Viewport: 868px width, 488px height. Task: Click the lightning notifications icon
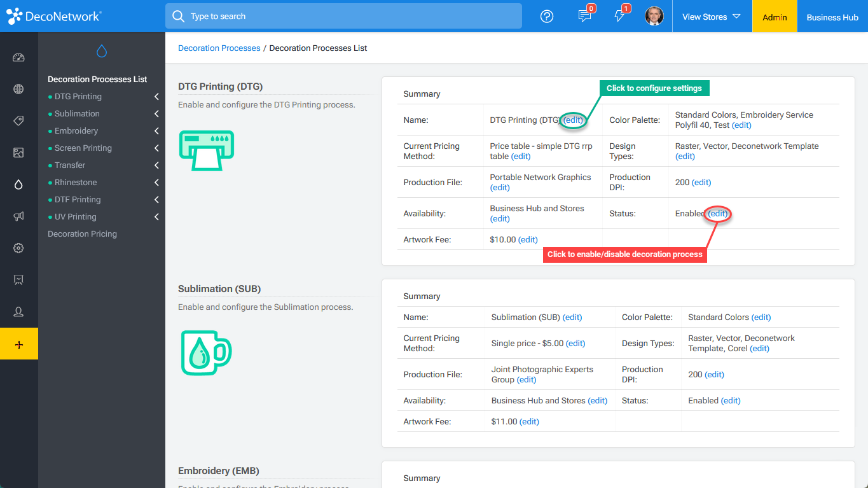coord(620,16)
